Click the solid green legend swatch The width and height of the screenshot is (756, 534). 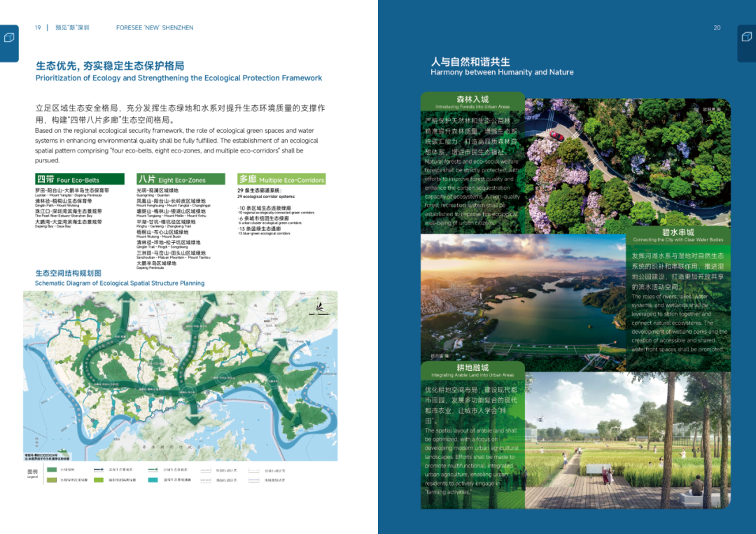[52, 470]
